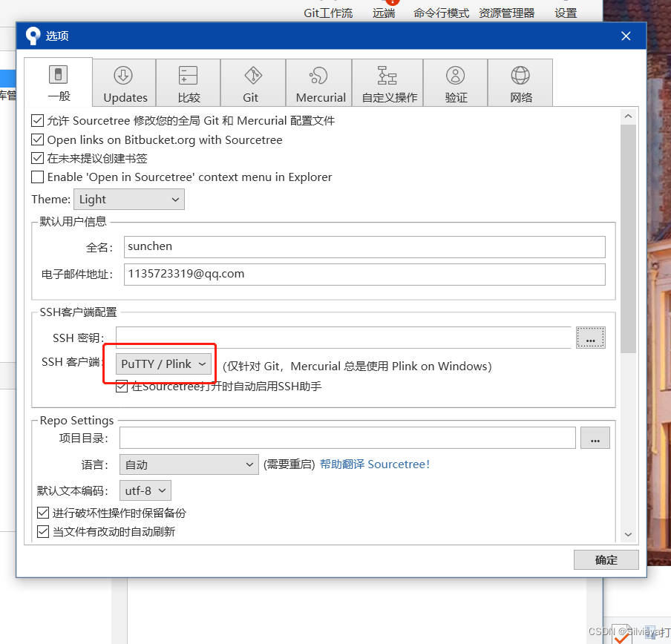Viewport: 671px width, 644px height.
Task: Click the scroll-down arrow of the options panel
Action: pos(628,534)
